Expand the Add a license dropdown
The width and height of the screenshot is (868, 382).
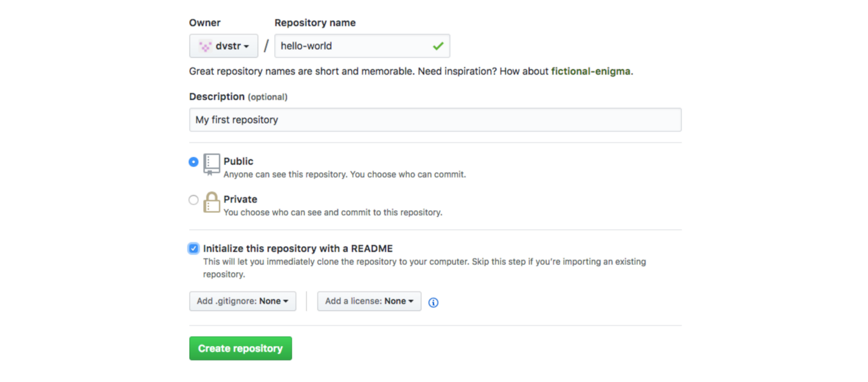pos(369,301)
